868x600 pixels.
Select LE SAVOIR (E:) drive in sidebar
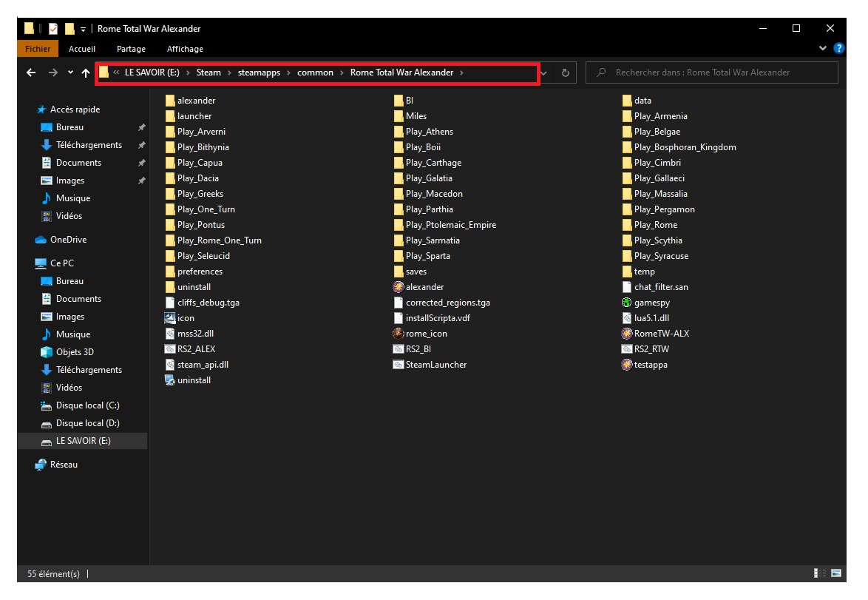pyautogui.click(x=83, y=441)
